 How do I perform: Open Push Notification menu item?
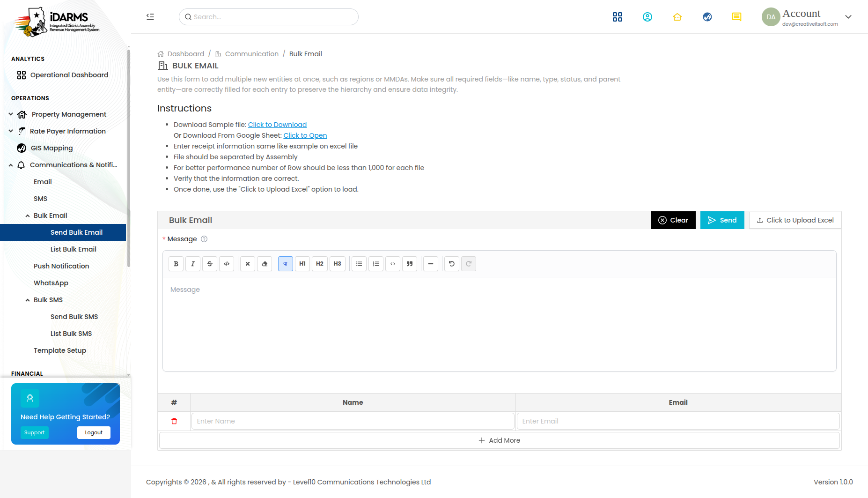click(61, 266)
